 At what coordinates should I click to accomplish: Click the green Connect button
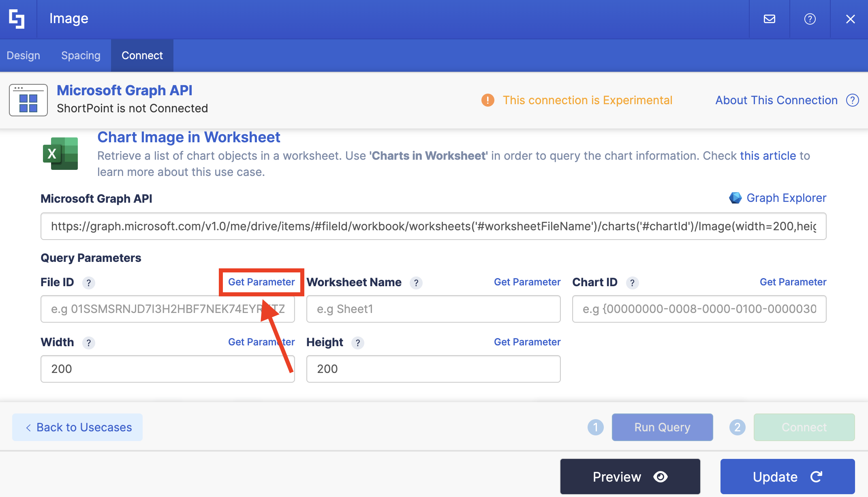coord(804,427)
